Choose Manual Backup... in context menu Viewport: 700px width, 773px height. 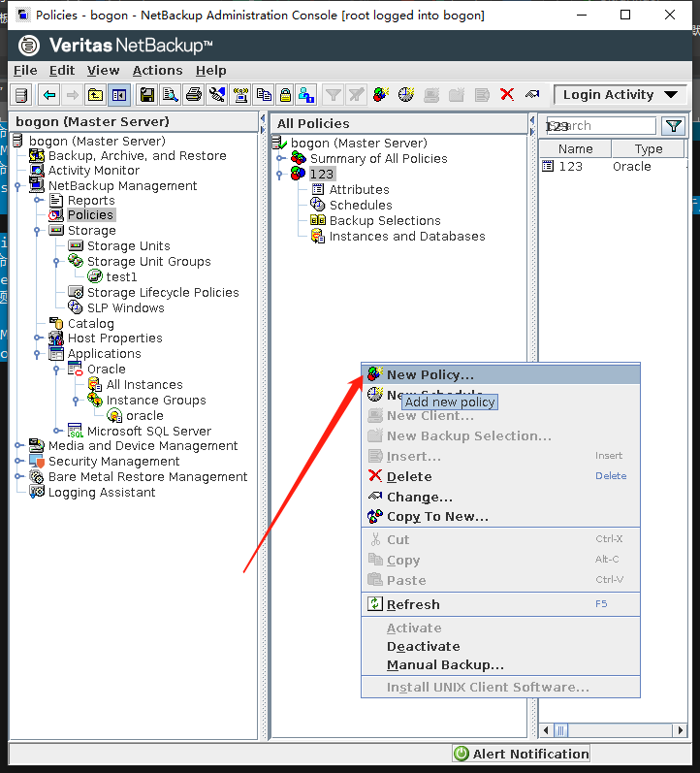coord(501,665)
